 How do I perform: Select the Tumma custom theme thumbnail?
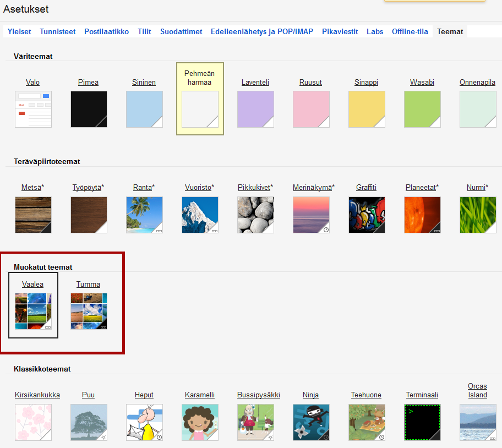point(89,311)
